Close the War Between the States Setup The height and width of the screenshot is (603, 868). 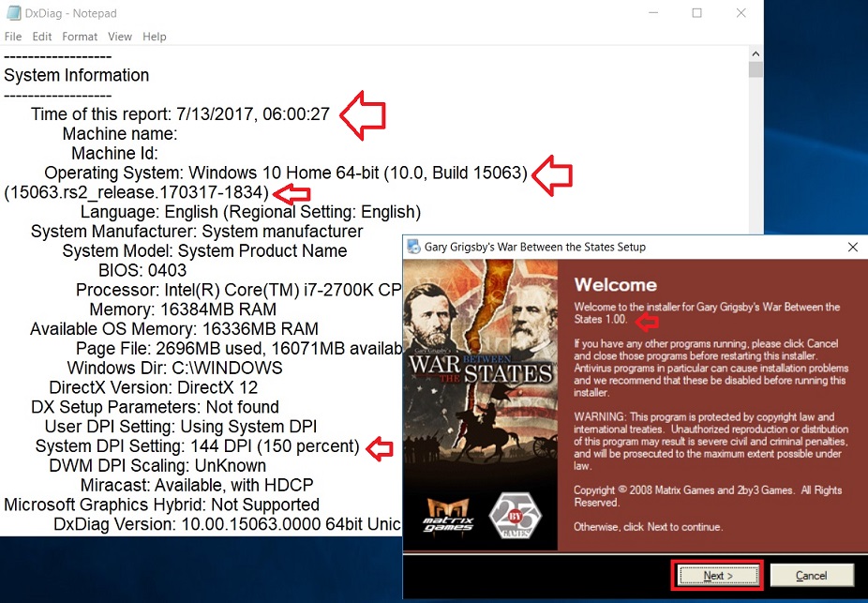pos(852,247)
